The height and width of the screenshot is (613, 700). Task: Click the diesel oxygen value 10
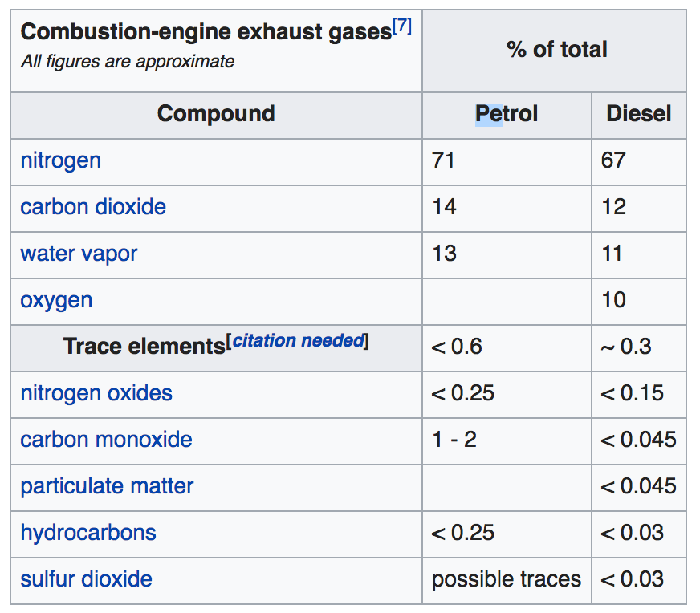coord(613,300)
